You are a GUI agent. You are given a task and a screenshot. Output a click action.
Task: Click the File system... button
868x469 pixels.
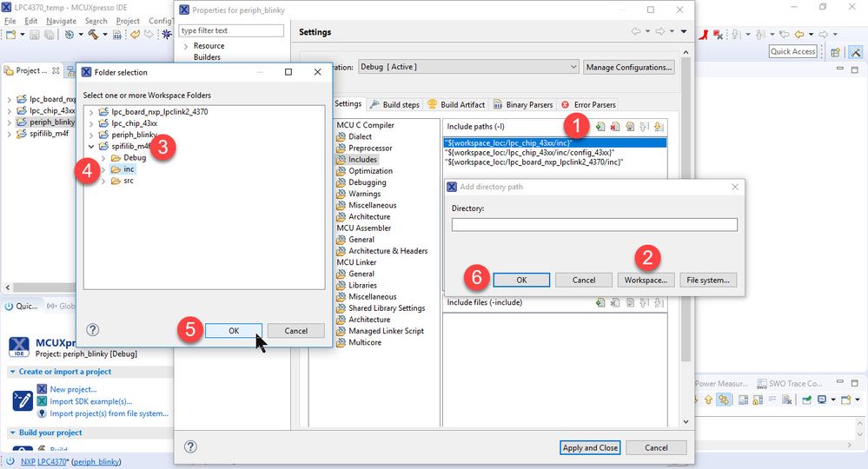click(708, 280)
